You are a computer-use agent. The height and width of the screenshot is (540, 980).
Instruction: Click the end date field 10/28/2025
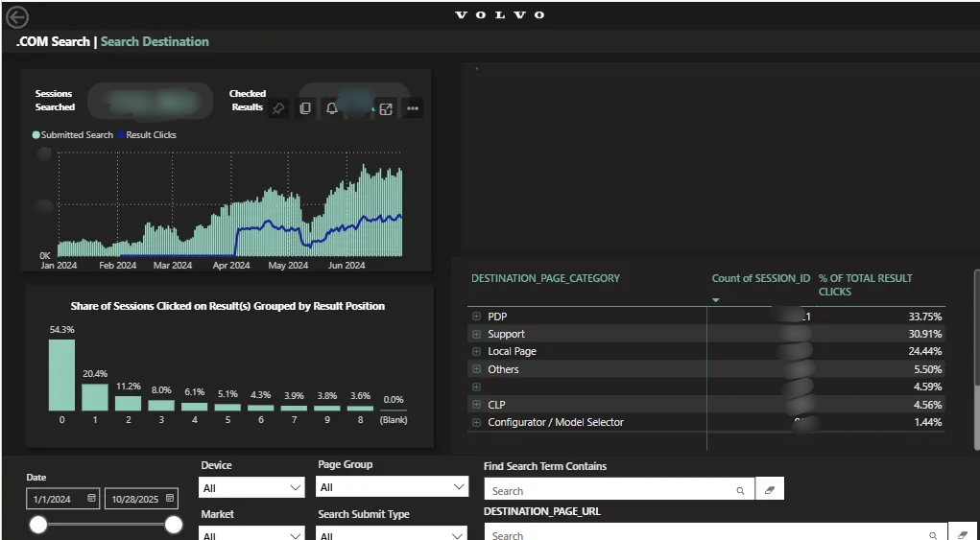coord(141,499)
